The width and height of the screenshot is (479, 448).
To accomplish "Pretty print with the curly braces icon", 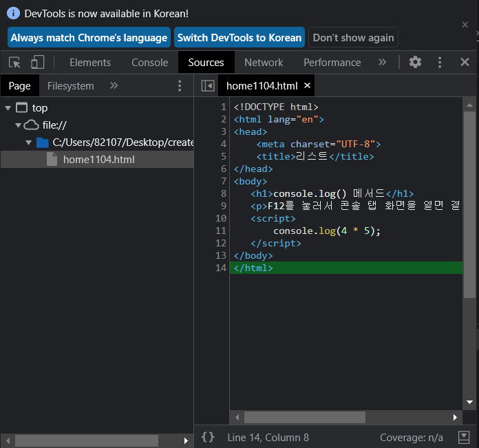I will click(x=208, y=437).
